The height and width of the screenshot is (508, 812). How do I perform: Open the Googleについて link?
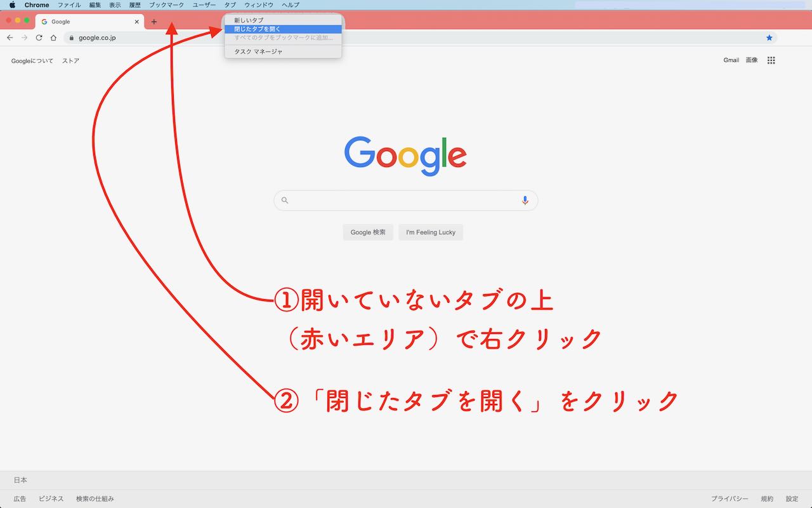[32, 61]
